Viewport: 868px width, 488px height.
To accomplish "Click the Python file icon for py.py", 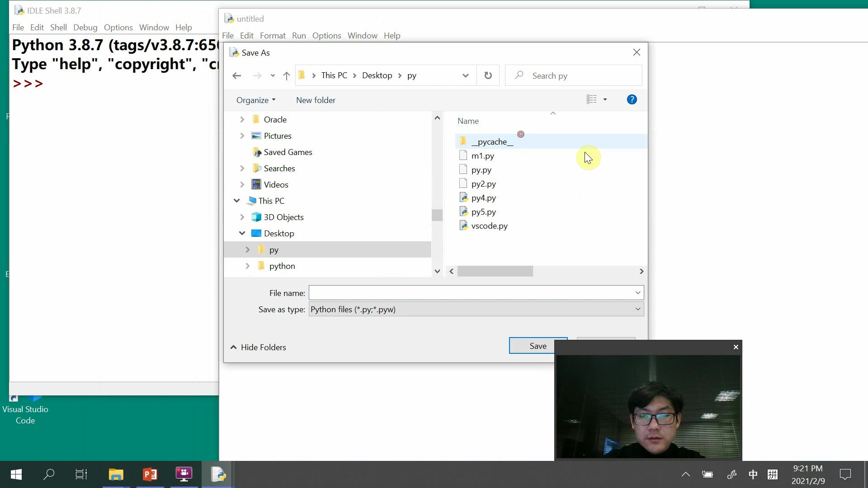I will pyautogui.click(x=463, y=169).
